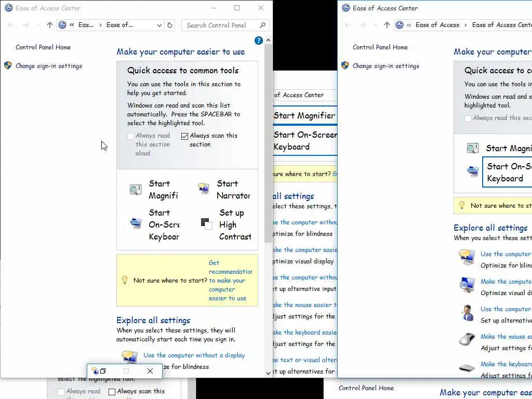Image resolution: width=532 pixels, height=399 pixels.
Task: Click the scroll-down arrow in left window
Action: point(268,373)
